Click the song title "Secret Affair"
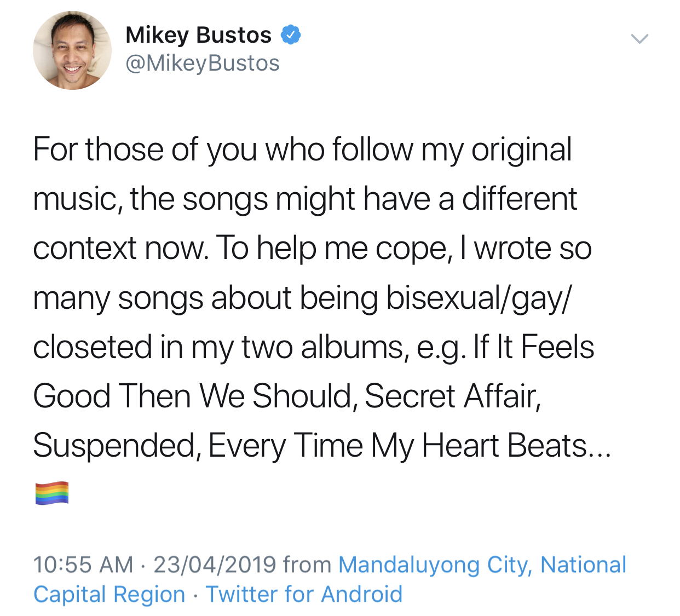This screenshot has height=616, width=680. pos(451,396)
